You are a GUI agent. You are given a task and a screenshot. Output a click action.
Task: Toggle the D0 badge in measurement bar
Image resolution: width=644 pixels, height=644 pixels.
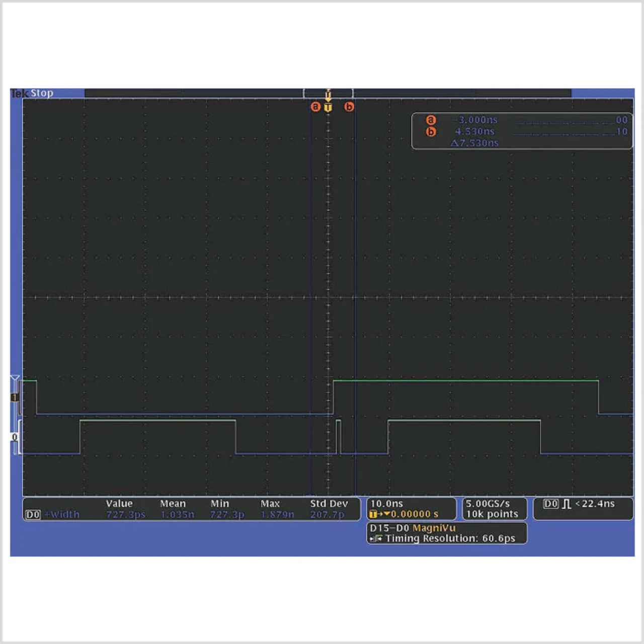click(x=33, y=515)
